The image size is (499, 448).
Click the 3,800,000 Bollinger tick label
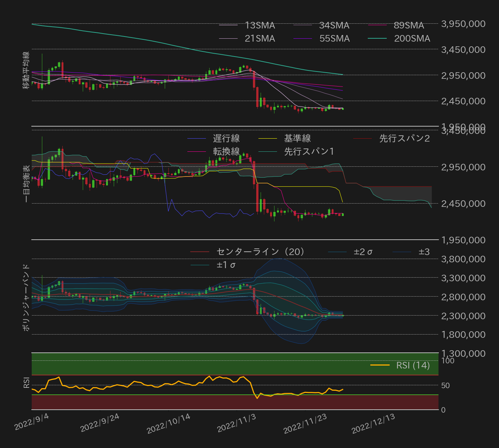pos(463,259)
